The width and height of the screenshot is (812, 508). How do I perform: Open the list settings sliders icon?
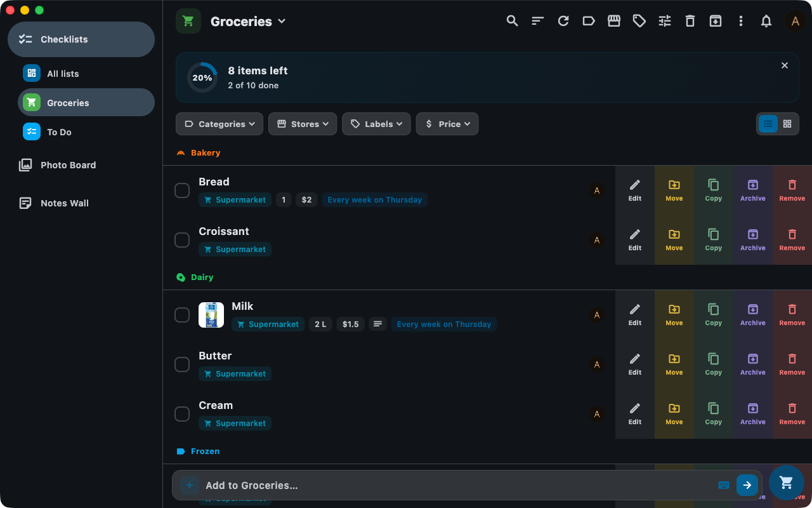point(664,21)
